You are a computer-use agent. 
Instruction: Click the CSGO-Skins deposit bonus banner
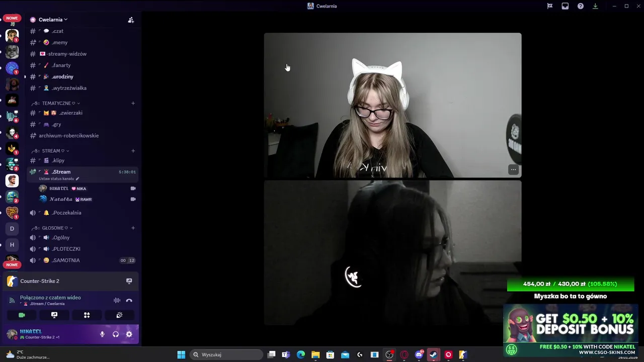tap(571, 330)
